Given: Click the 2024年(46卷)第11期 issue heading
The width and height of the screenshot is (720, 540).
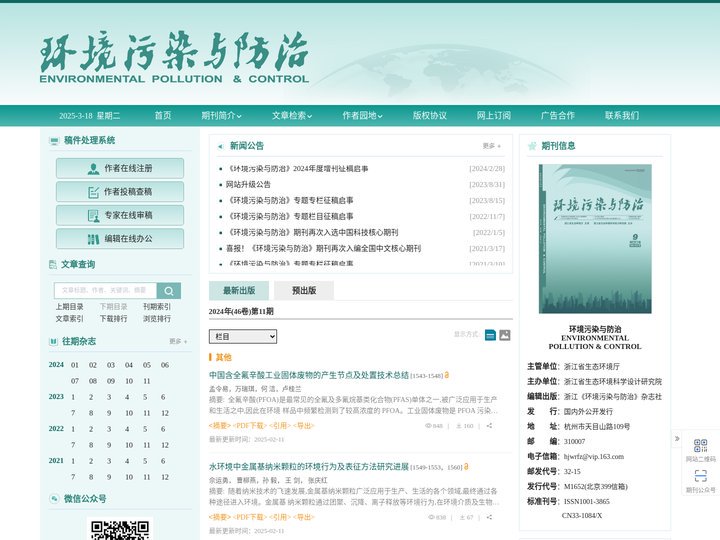Looking at the screenshot, I should click(241, 311).
